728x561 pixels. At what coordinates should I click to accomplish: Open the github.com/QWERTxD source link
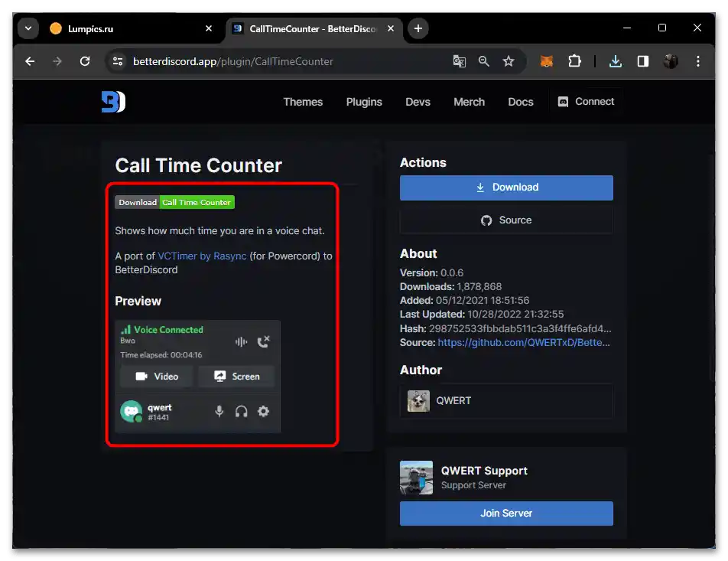click(x=524, y=343)
